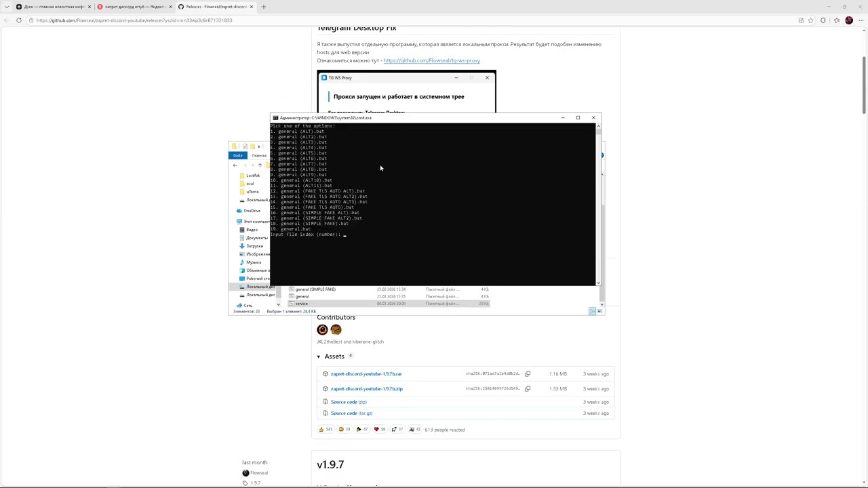Image resolution: width=868 pixels, height=488 pixels.
Task: Select Сеть in Explorer navigation pane
Action: pos(244,306)
